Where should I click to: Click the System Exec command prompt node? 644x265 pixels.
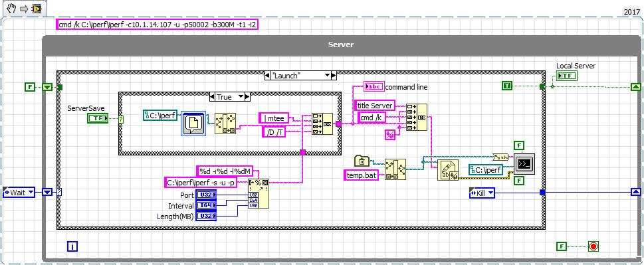click(524, 164)
